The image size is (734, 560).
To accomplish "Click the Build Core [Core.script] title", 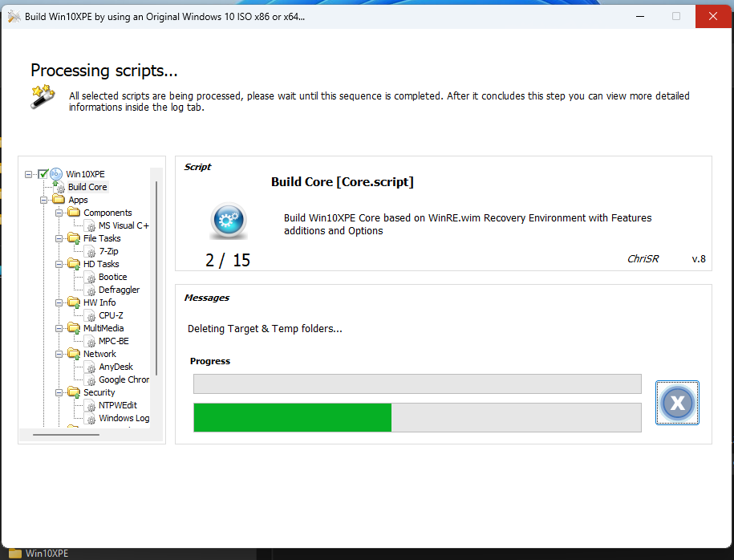I will [x=343, y=182].
